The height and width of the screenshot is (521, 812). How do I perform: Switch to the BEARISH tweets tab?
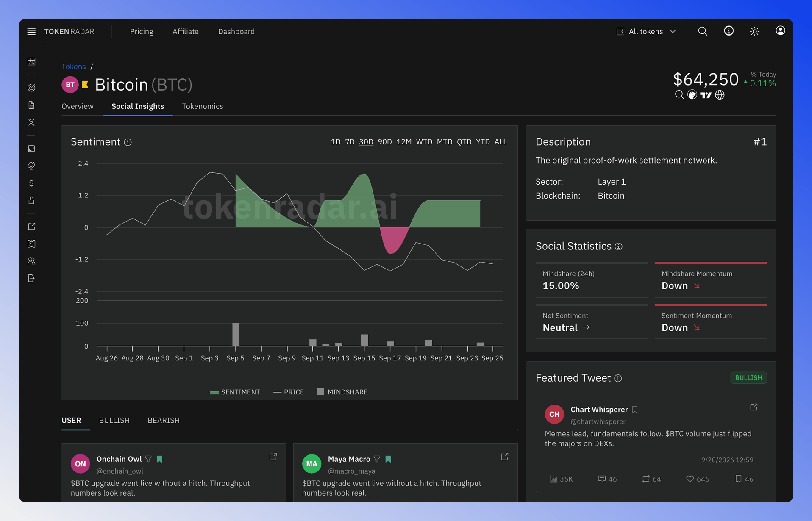click(x=164, y=420)
